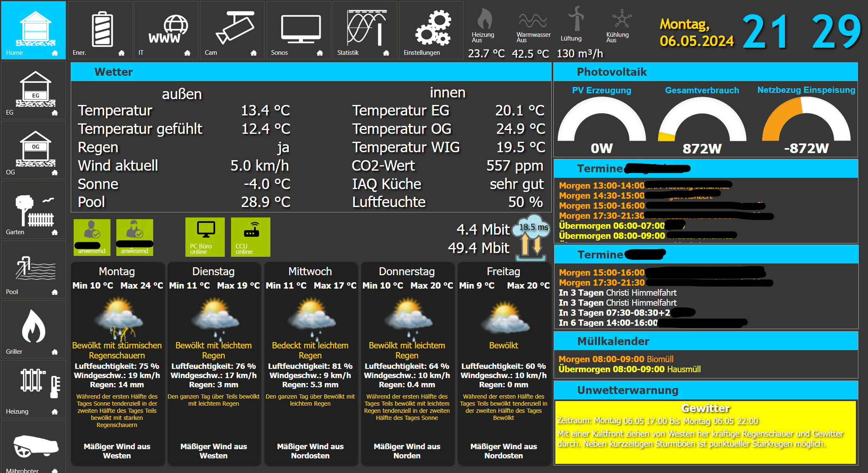Open the Home dashboard tile

(x=33, y=30)
